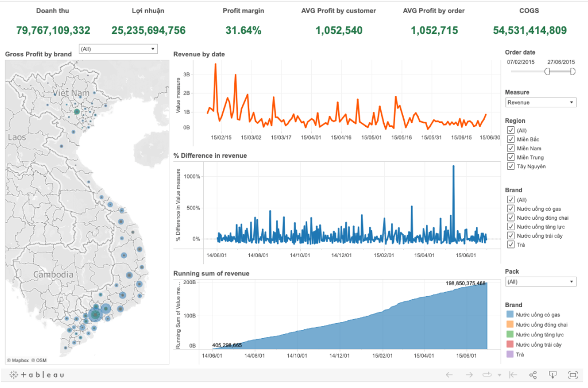Click the red Nước uống trái cây legend swatch
The height and width of the screenshot is (388, 588).
510,344
